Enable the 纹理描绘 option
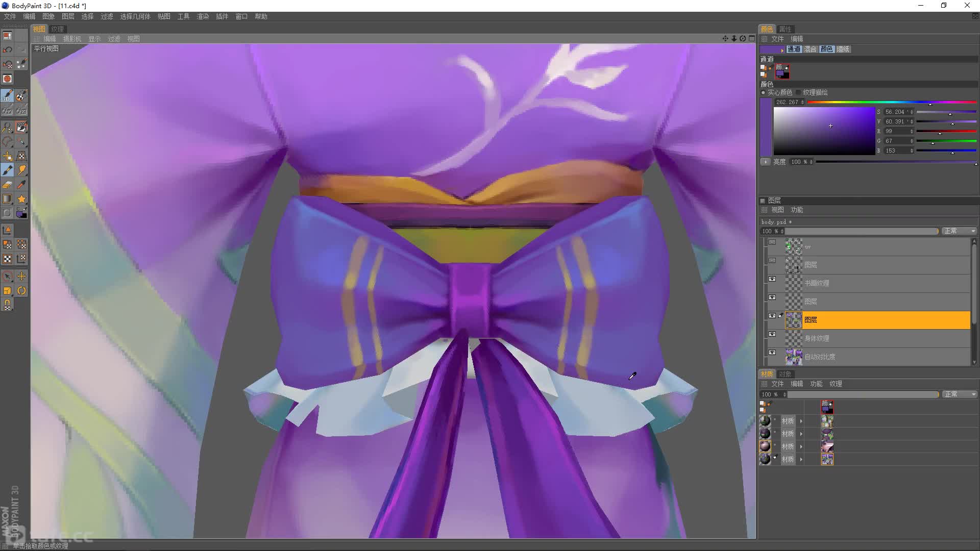This screenshot has height=551, width=980. click(799, 92)
